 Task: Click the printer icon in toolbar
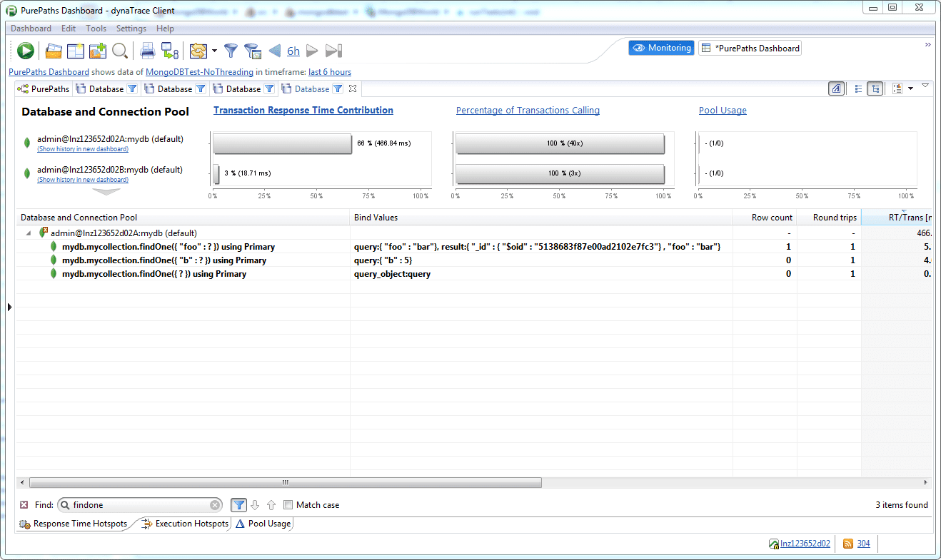click(147, 51)
